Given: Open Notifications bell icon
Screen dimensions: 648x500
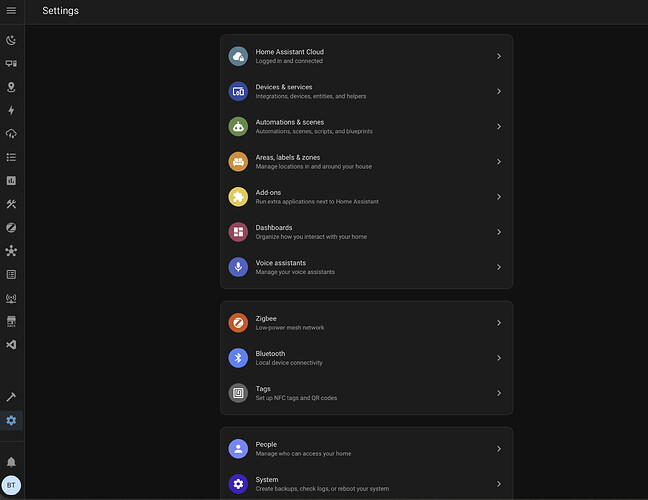Looking at the screenshot, I should [x=11, y=462].
